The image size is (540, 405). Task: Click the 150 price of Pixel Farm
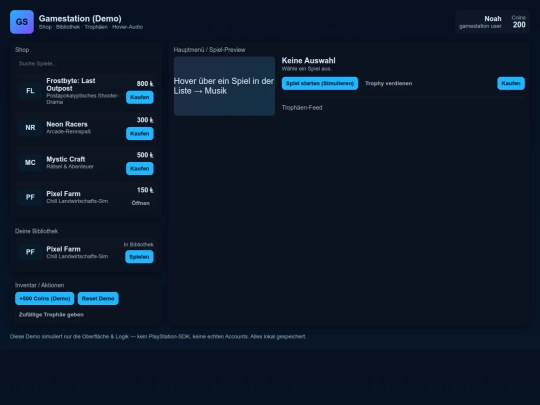[x=145, y=190]
